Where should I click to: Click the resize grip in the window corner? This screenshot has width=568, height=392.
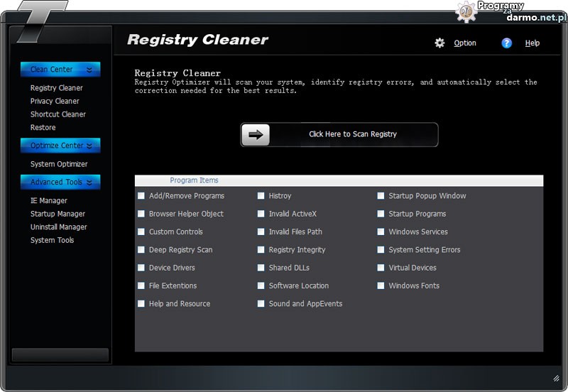pos(556,379)
